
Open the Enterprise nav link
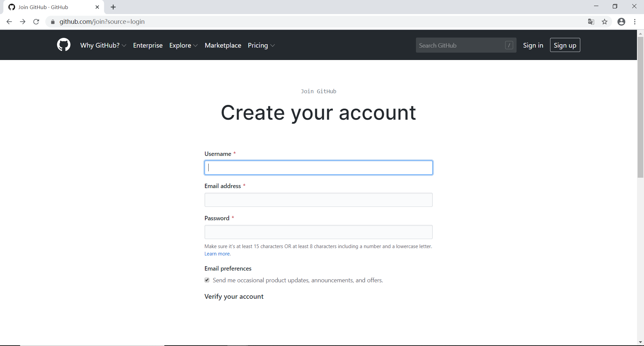pos(148,45)
